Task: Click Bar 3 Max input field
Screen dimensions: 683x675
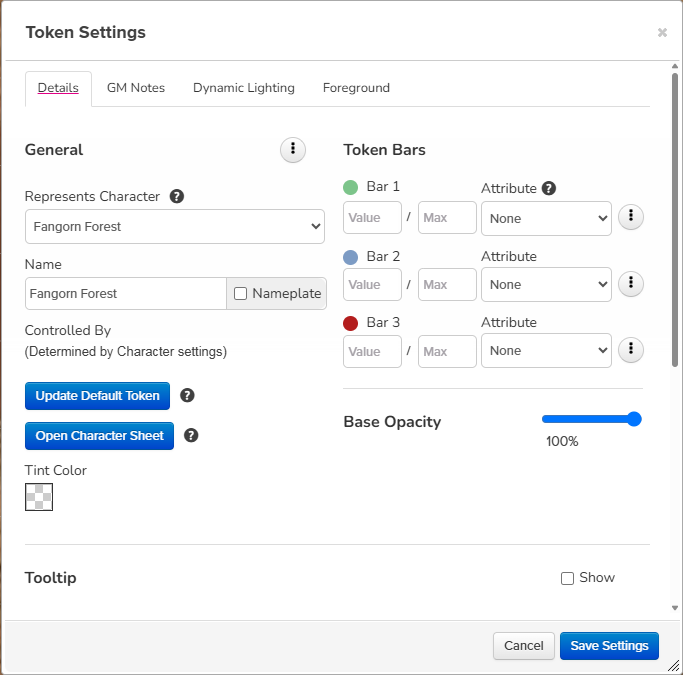Action: pos(447,351)
